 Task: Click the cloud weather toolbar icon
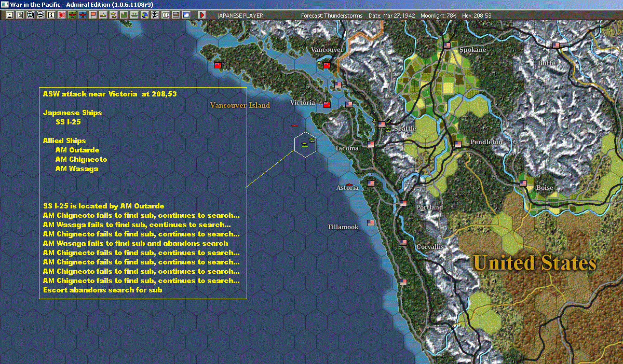[186, 15]
